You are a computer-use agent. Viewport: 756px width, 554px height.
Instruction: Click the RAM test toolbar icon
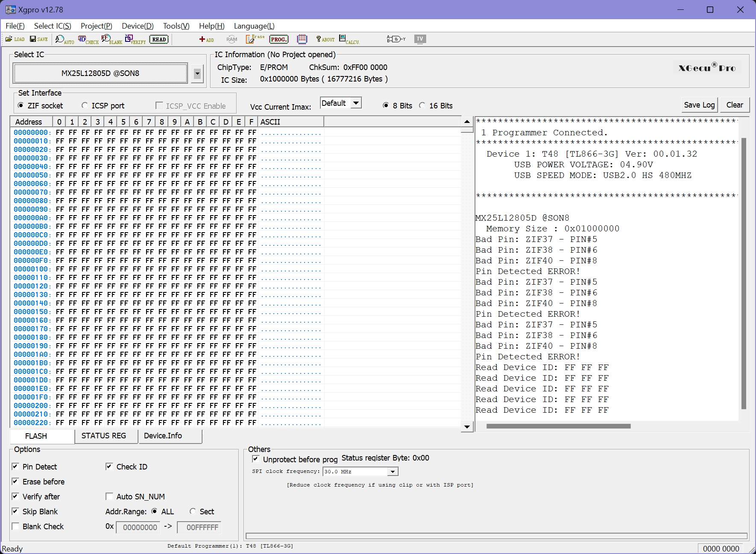[x=232, y=39]
